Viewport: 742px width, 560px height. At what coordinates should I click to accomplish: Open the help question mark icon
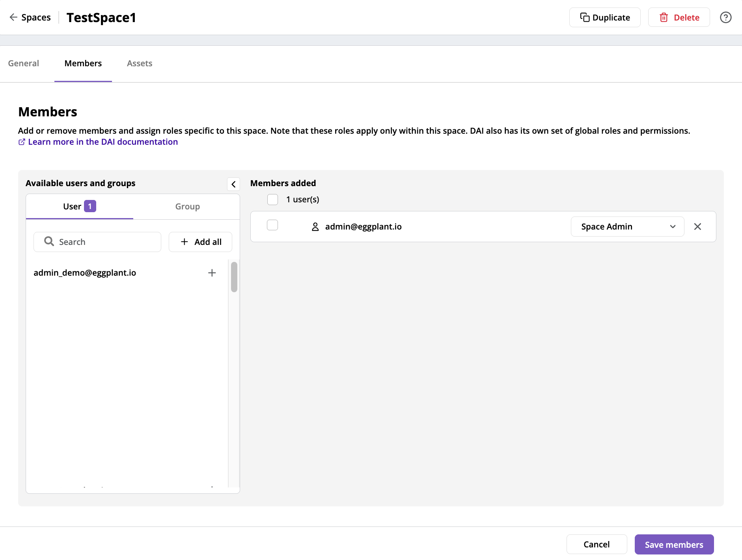click(726, 17)
